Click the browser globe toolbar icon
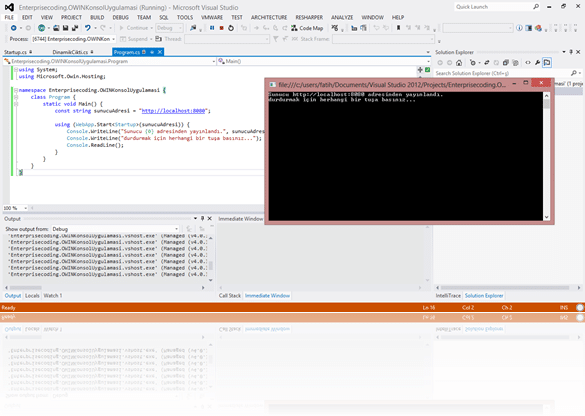This screenshot has height=416, width=585. tap(41, 28)
